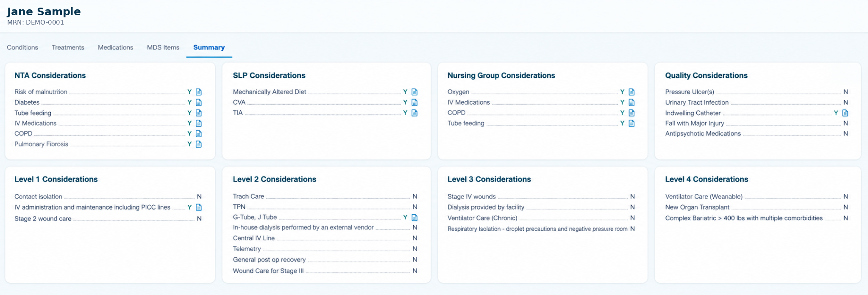Click document icon for Nursing Group IV Medications

(x=632, y=102)
